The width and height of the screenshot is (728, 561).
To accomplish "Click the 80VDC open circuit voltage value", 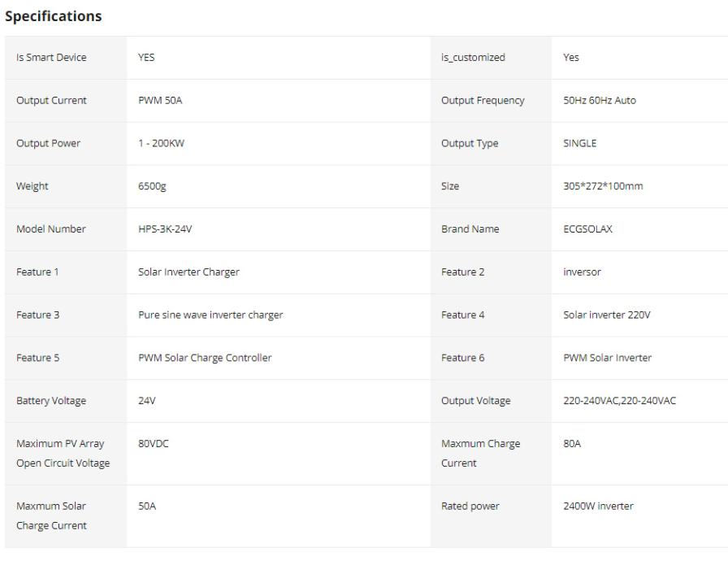I will 154,444.
